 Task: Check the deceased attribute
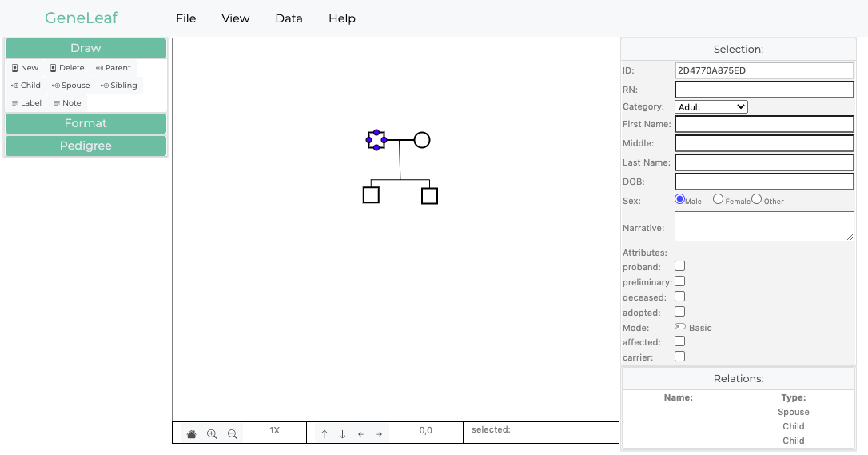coord(679,297)
